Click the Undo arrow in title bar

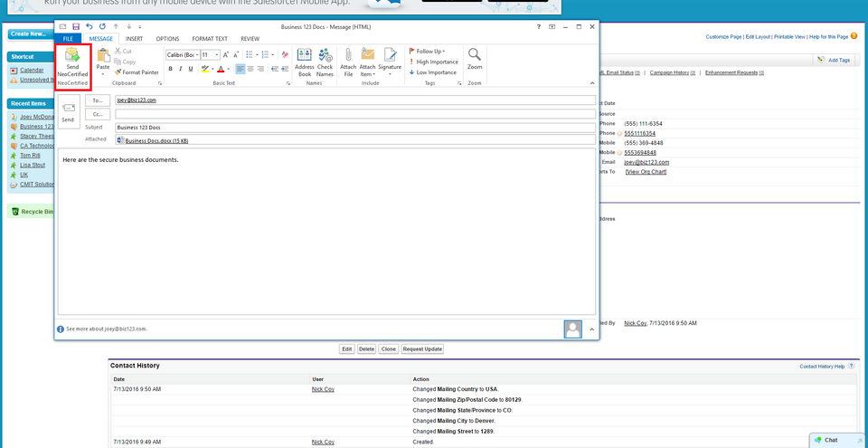pos(90,27)
